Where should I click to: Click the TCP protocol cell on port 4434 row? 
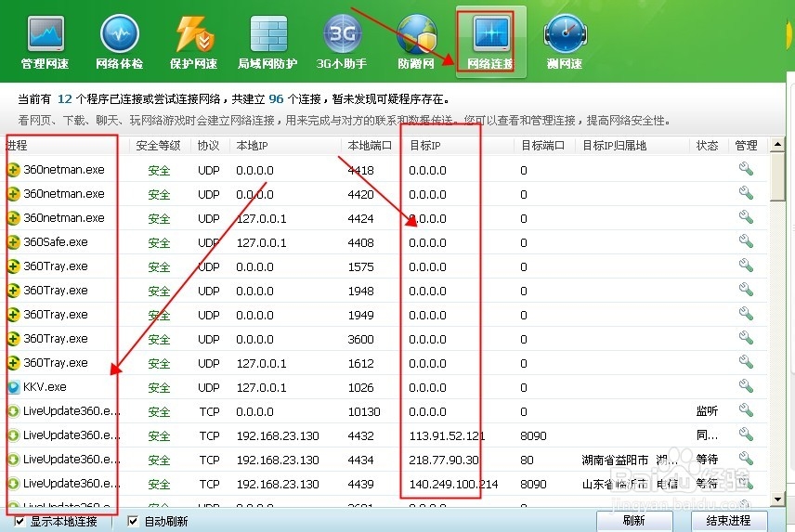point(209,461)
